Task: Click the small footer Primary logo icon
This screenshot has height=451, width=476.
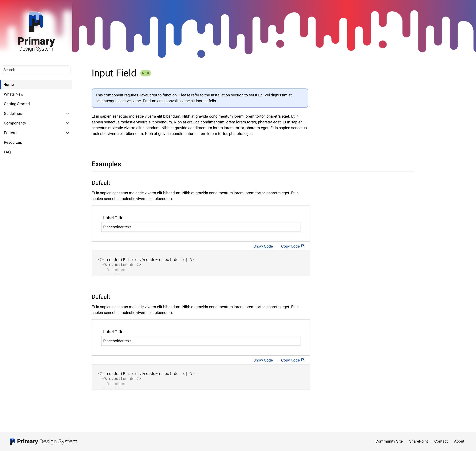Action: pyautogui.click(x=12, y=441)
